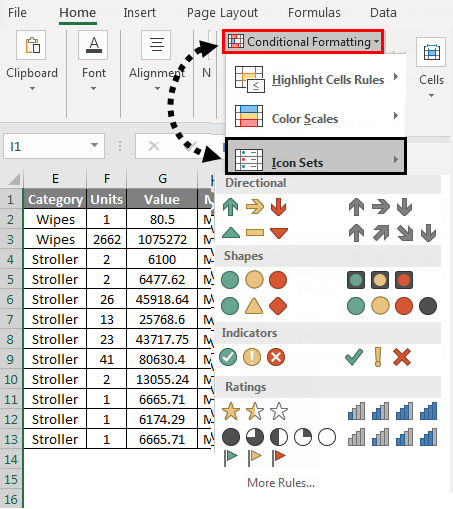Select row 14 header

click(x=11, y=459)
